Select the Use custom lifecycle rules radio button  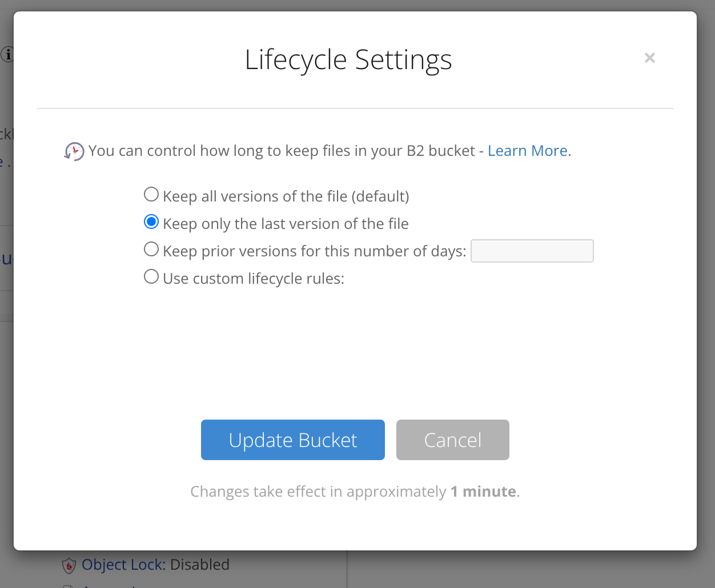coord(151,277)
